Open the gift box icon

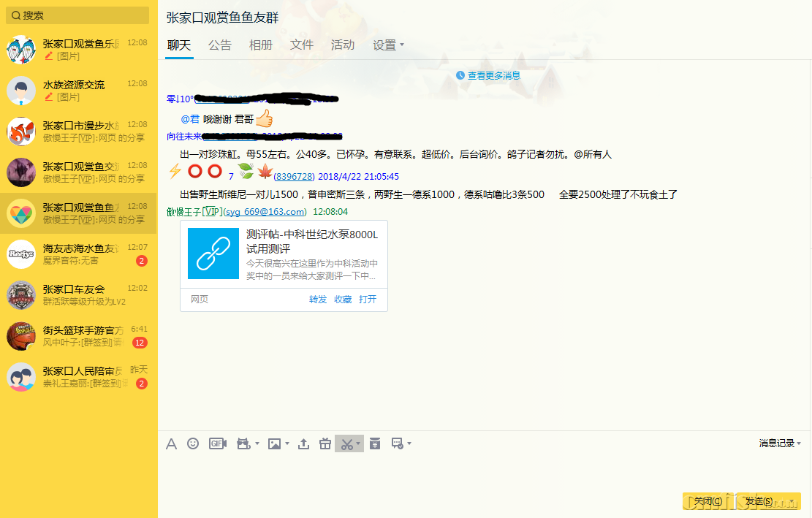(326, 443)
